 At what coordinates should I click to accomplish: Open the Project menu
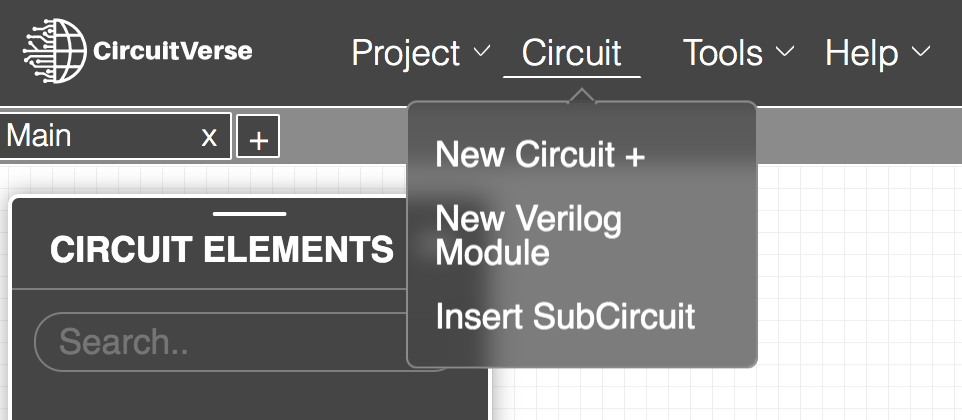tap(406, 53)
